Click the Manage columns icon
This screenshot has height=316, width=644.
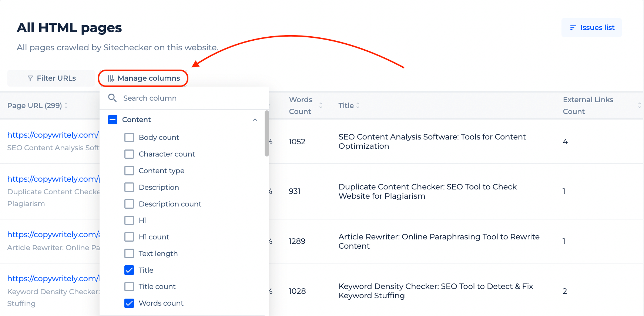click(111, 78)
